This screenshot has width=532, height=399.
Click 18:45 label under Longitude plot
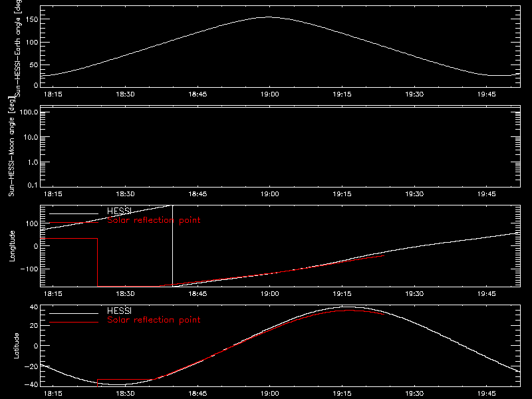pos(198,294)
